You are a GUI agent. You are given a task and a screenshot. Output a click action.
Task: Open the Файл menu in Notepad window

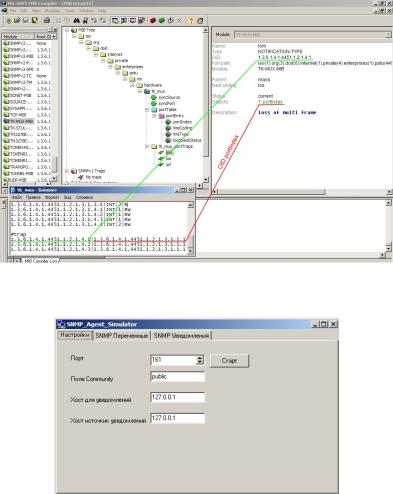click(x=17, y=197)
